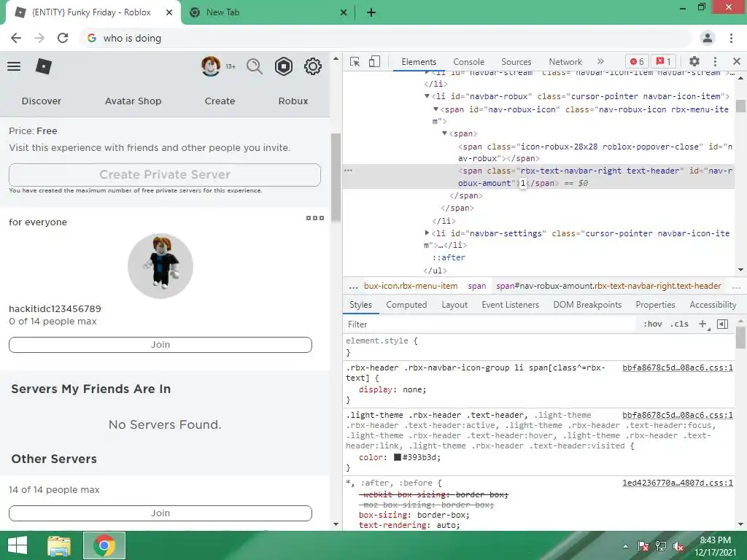Open the Roblox hamburger menu
Viewport: 747px width, 560px height.
[x=14, y=66]
